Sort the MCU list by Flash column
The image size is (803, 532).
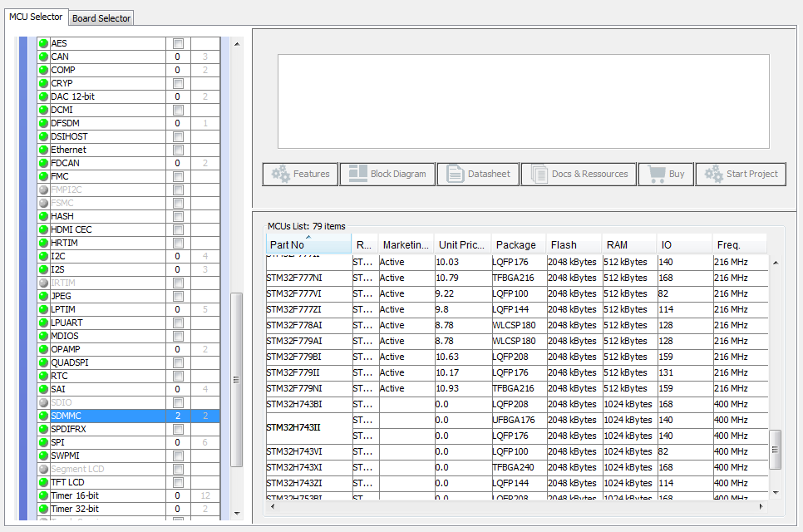(574, 244)
